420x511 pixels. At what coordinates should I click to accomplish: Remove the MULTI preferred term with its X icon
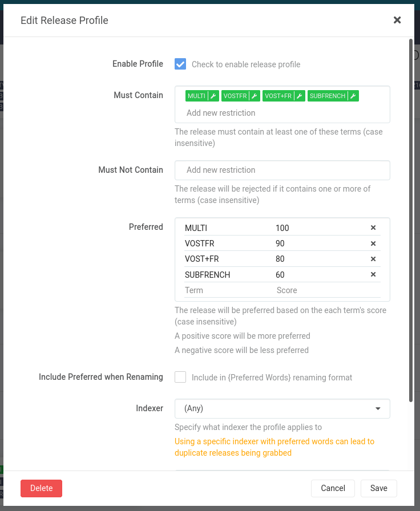point(373,228)
